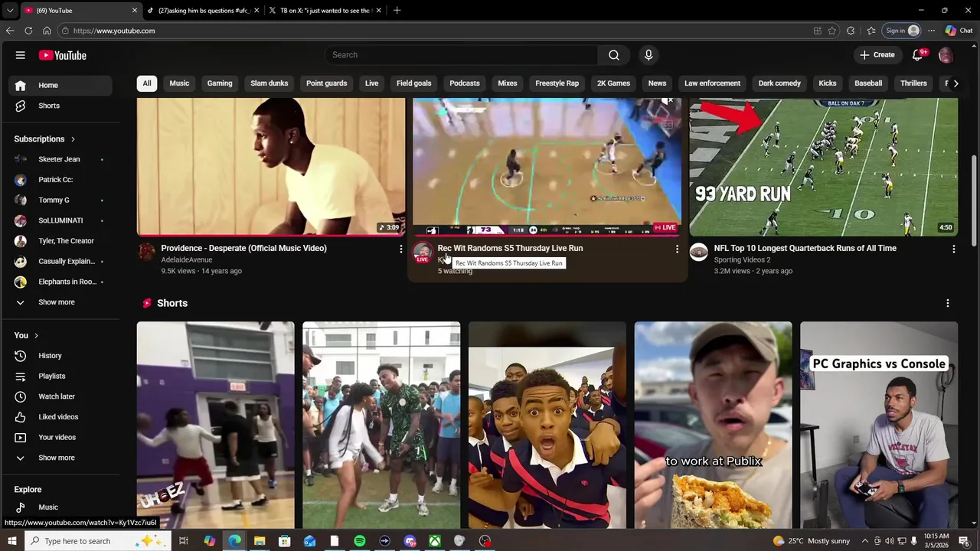The height and width of the screenshot is (551, 980).
Task: Go to YouTube home via the logo
Action: point(63,55)
